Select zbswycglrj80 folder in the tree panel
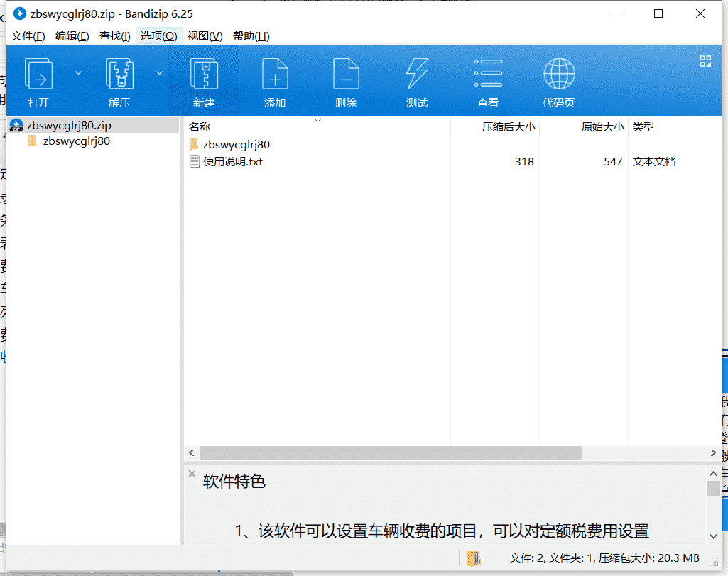728x576 pixels. tap(77, 141)
